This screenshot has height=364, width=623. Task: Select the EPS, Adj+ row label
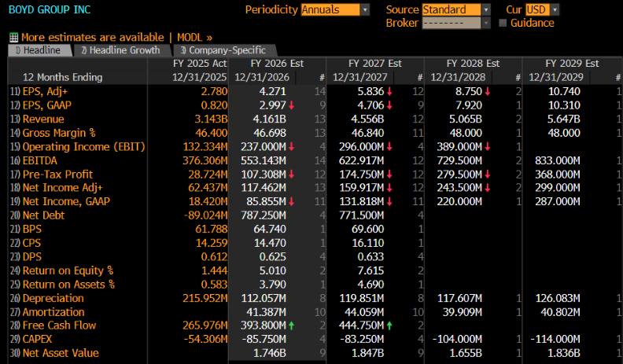pyautogui.click(x=45, y=92)
